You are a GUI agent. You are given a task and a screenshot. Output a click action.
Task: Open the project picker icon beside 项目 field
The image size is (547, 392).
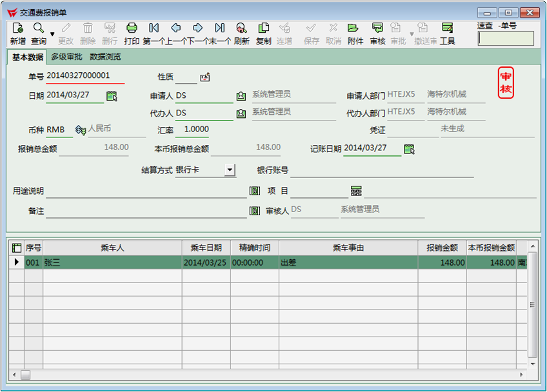(x=356, y=191)
